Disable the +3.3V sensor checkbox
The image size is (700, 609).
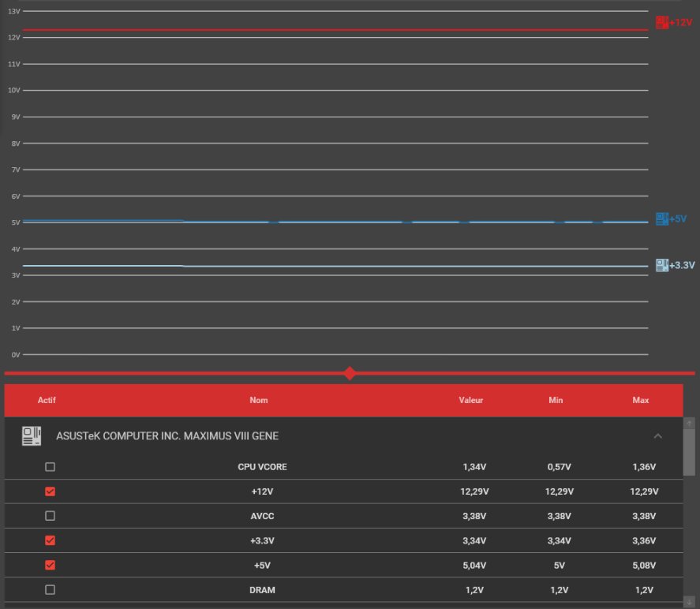[51, 540]
